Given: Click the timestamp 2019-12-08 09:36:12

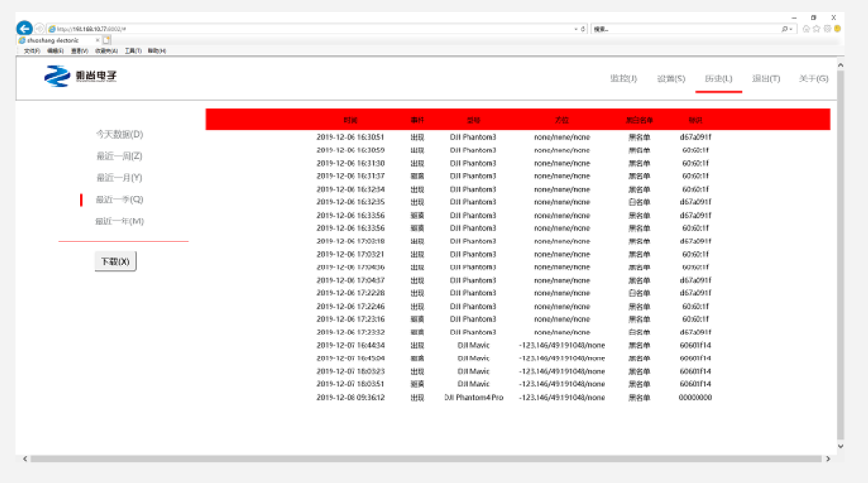Looking at the screenshot, I should 351,397.
